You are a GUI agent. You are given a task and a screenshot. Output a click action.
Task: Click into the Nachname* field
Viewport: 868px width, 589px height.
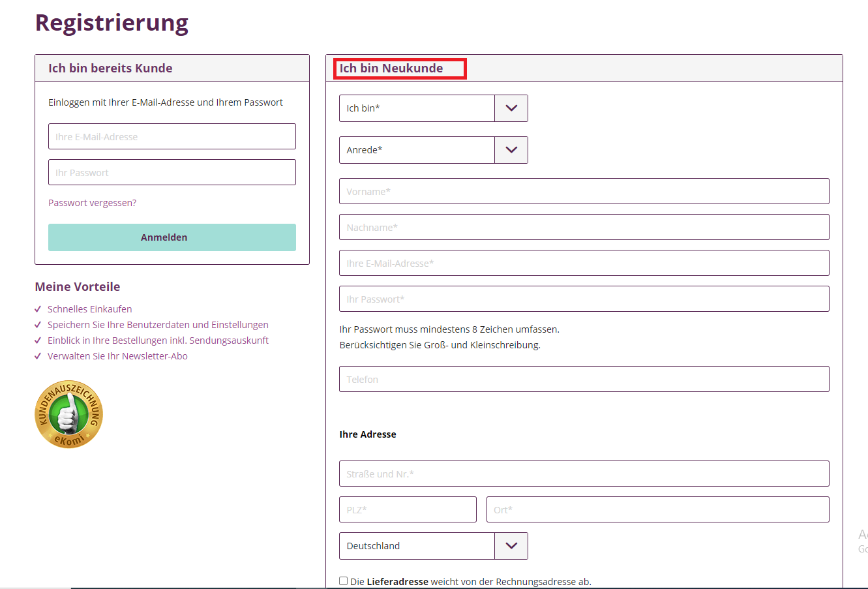point(584,227)
